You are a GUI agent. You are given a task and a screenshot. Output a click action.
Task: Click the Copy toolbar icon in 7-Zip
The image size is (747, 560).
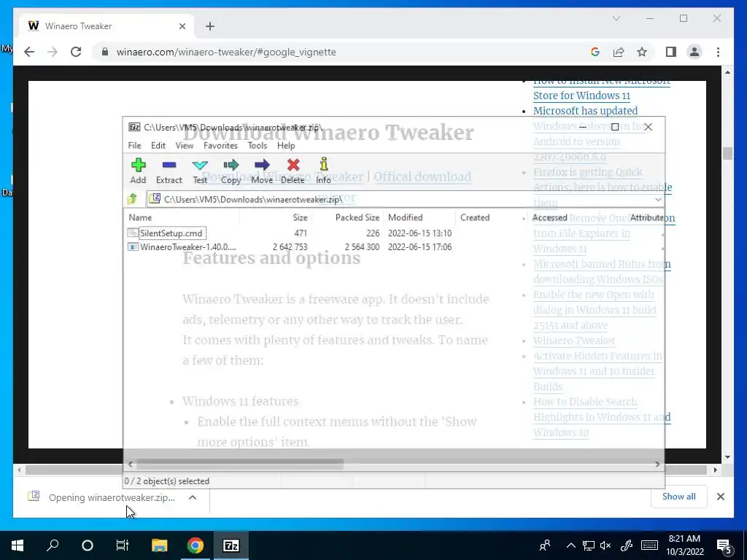231,171
